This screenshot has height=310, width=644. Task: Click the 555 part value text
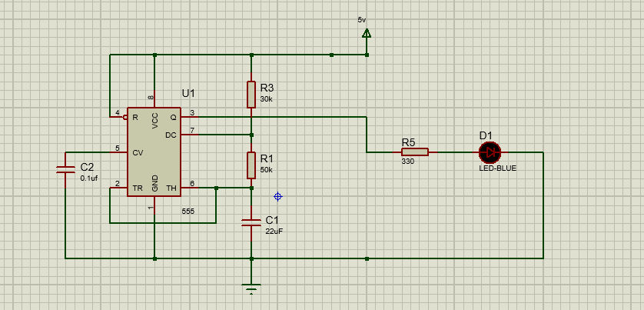tap(188, 212)
